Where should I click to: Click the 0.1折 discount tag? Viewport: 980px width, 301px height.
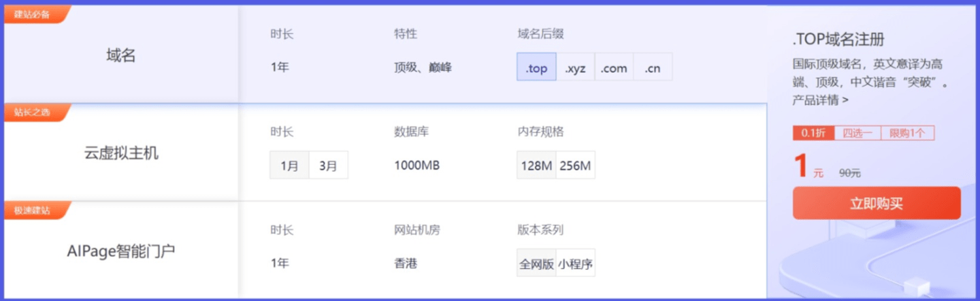click(x=813, y=133)
